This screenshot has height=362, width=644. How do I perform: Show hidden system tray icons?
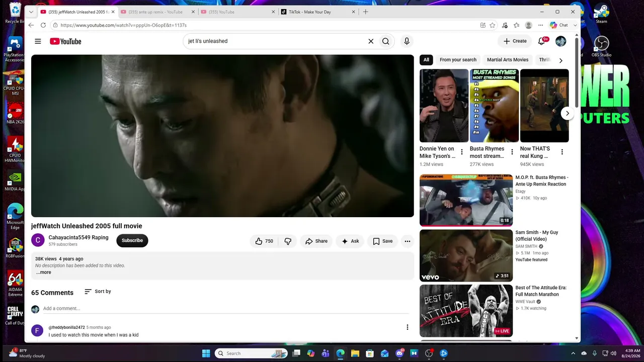pyautogui.click(x=573, y=353)
